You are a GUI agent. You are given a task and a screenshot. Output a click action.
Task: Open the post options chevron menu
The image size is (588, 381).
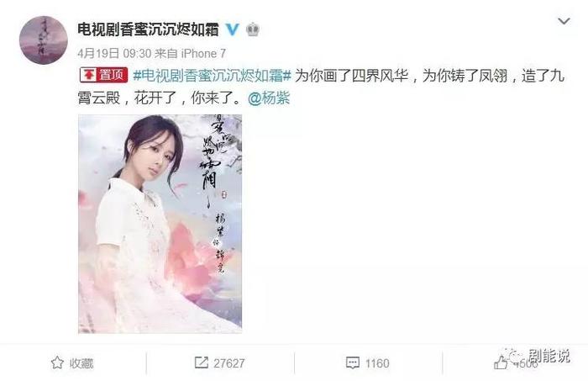click(564, 21)
